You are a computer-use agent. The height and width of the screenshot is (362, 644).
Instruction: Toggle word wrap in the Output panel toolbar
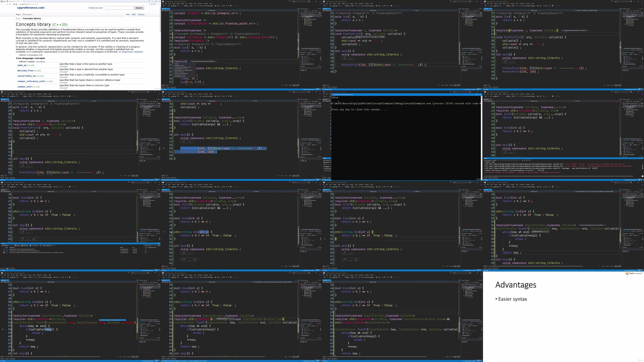click(x=529, y=160)
